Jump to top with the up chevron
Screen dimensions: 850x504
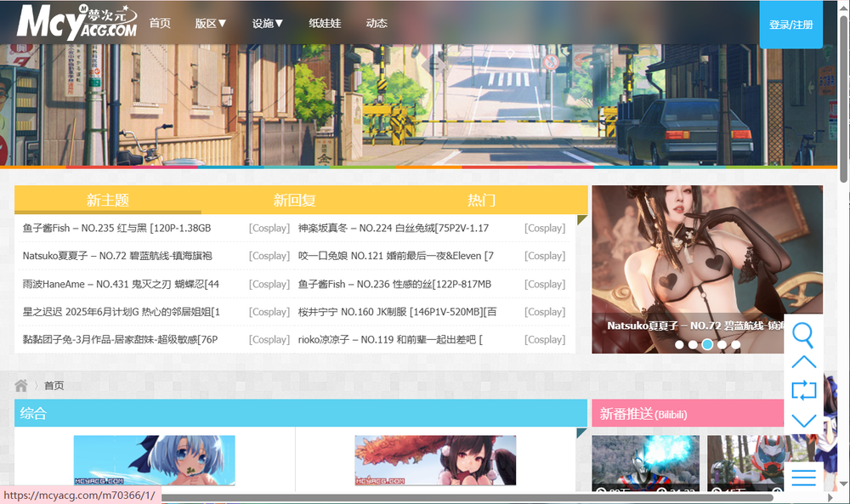[803, 362]
